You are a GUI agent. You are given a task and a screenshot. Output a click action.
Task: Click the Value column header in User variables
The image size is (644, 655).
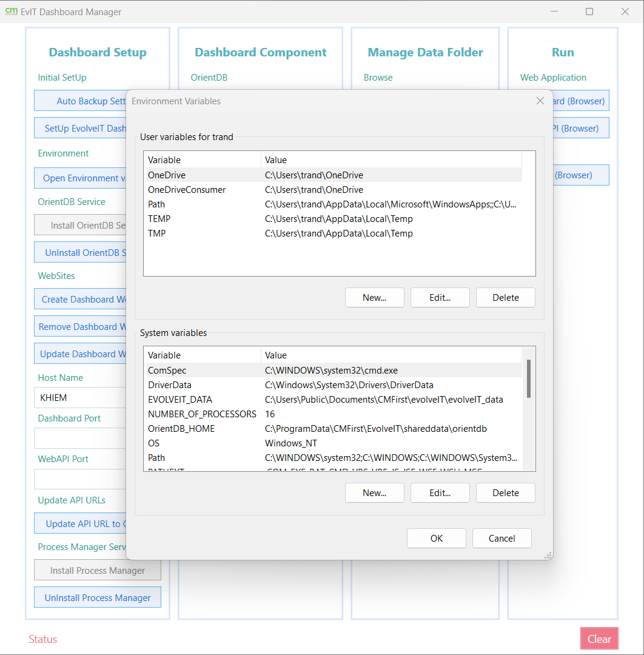(391, 160)
